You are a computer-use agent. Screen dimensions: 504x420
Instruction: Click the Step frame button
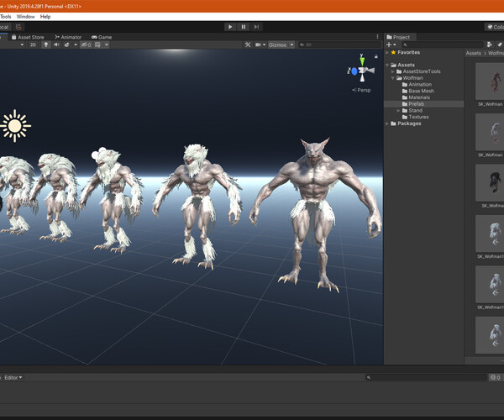pyautogui.click(x=256, y=27)
